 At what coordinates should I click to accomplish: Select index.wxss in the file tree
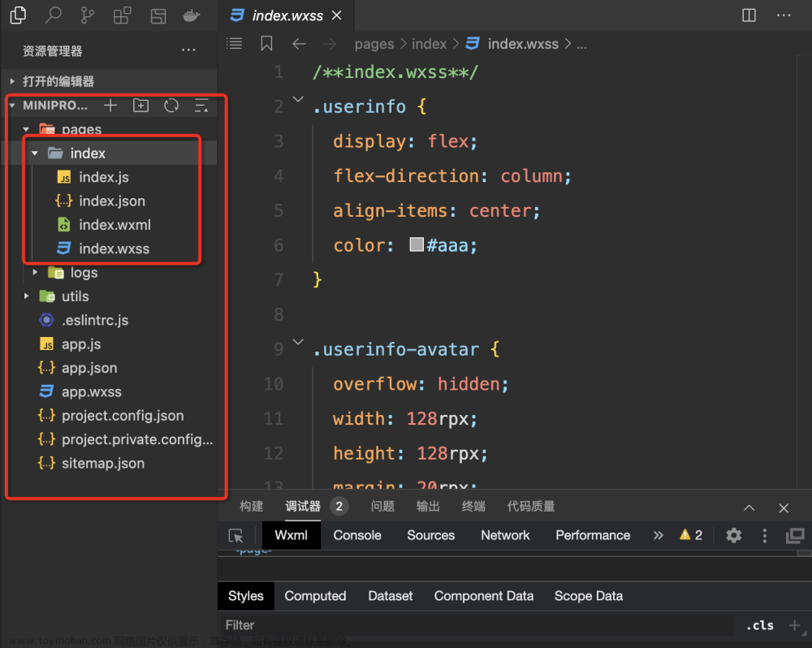(x=114, y=248)
